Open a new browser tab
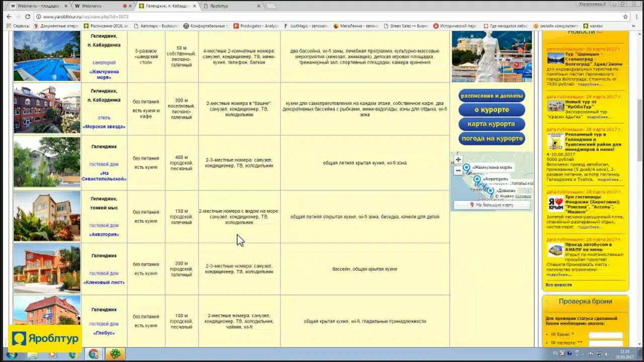This screenshot has width=644, height=362. click(x=271, y=6)
